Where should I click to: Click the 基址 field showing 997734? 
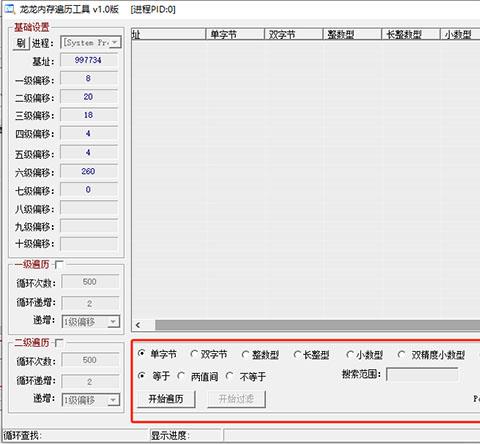click(89, 60)
